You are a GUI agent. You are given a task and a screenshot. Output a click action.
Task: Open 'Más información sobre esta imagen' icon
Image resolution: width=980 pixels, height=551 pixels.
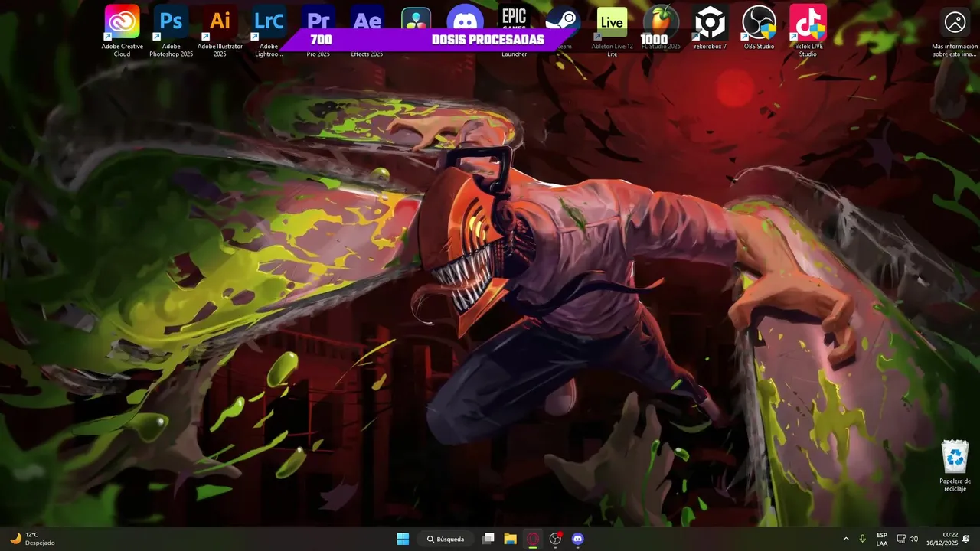(955, 31)
